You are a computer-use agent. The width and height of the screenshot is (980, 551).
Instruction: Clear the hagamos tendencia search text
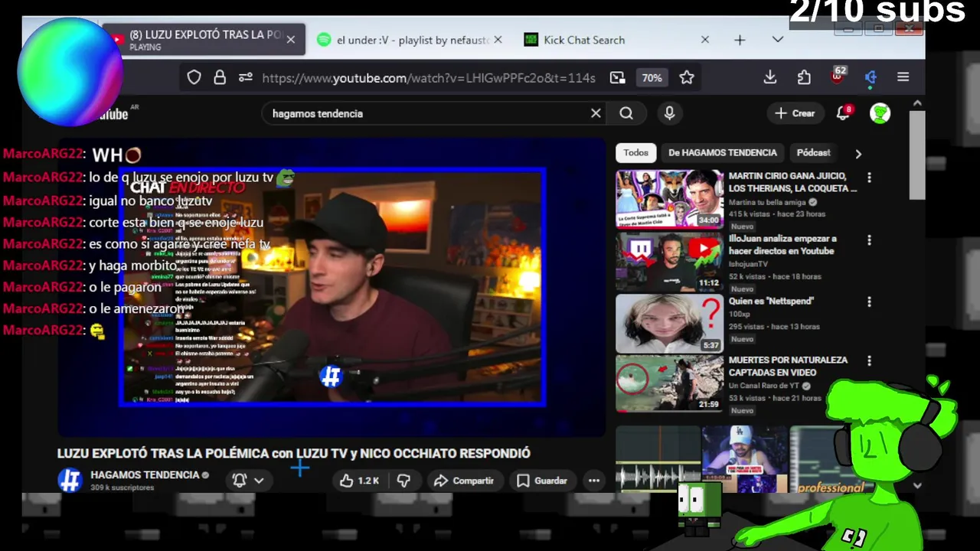tap(596, 113)
